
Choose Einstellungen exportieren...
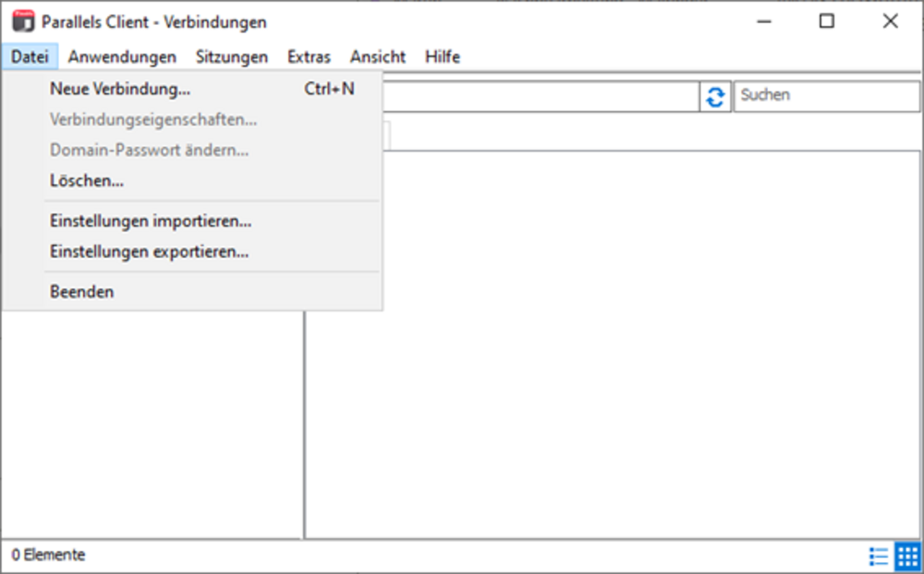(x=192, y=251)
